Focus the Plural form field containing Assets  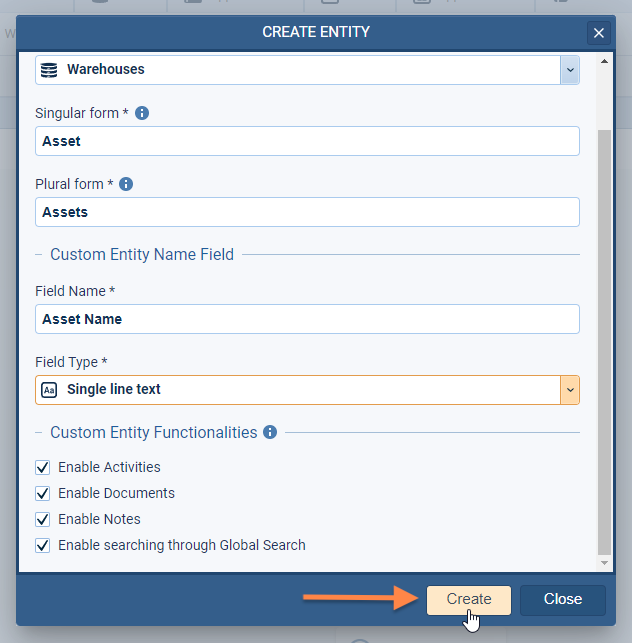[x=307, y=212]
